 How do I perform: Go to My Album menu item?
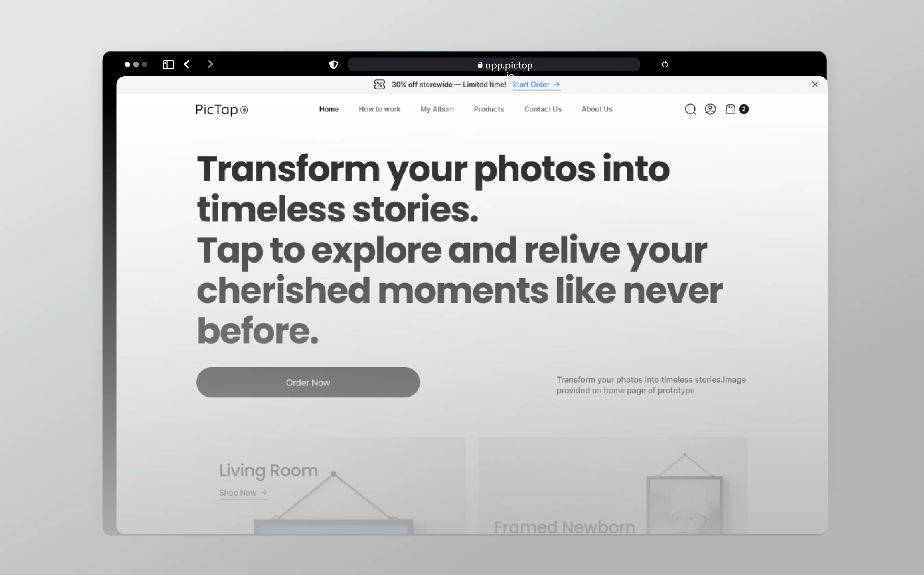[437, 109]
